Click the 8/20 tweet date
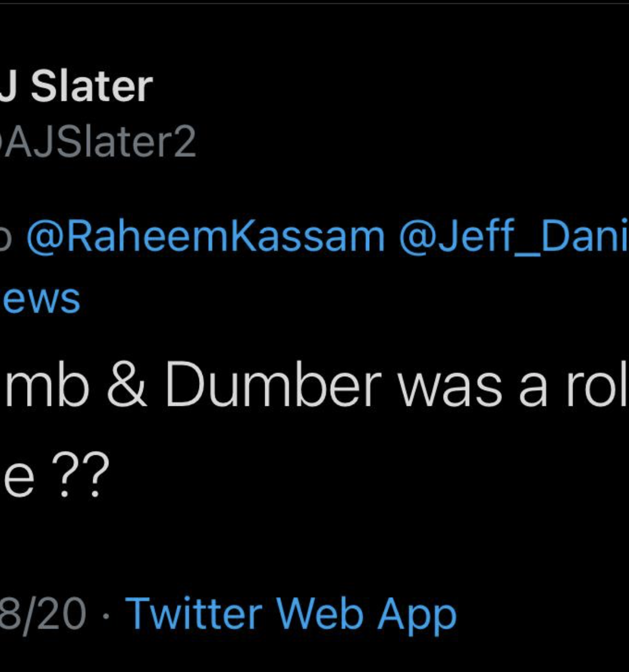The image size is (629, 672). pyautogui.click(x=42, y=614)
